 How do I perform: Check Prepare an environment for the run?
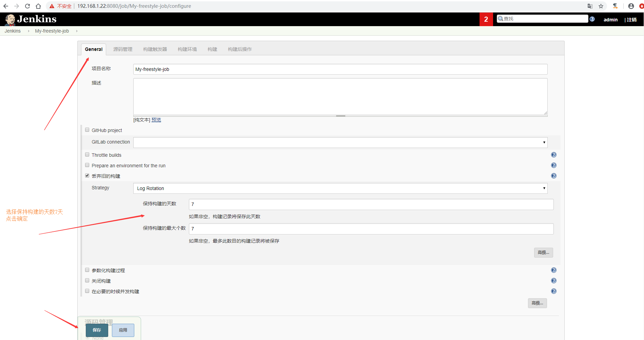[87, 165]
